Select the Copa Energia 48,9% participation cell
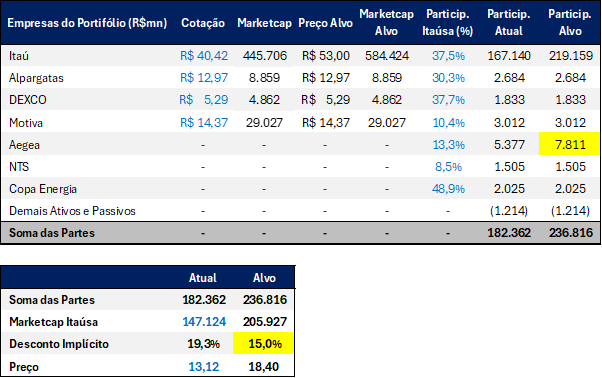 pos(448,189)
